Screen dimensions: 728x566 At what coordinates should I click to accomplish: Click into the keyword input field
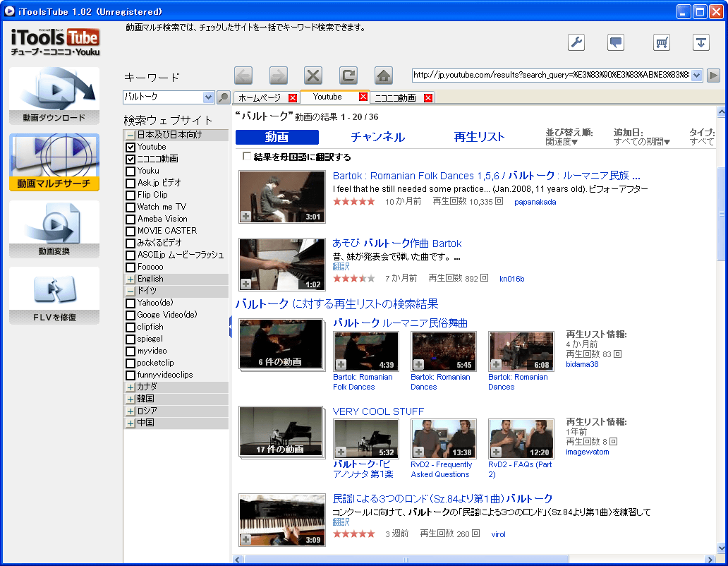pyautogui.click(x=164, y=97)
